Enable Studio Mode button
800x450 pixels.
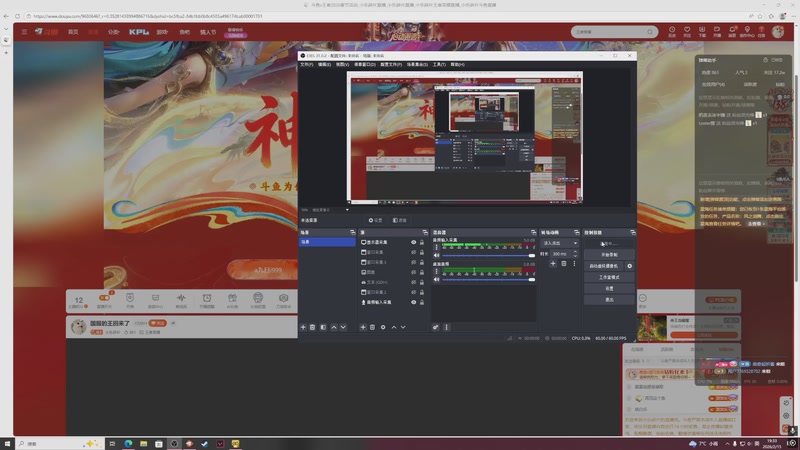[609, 277]
